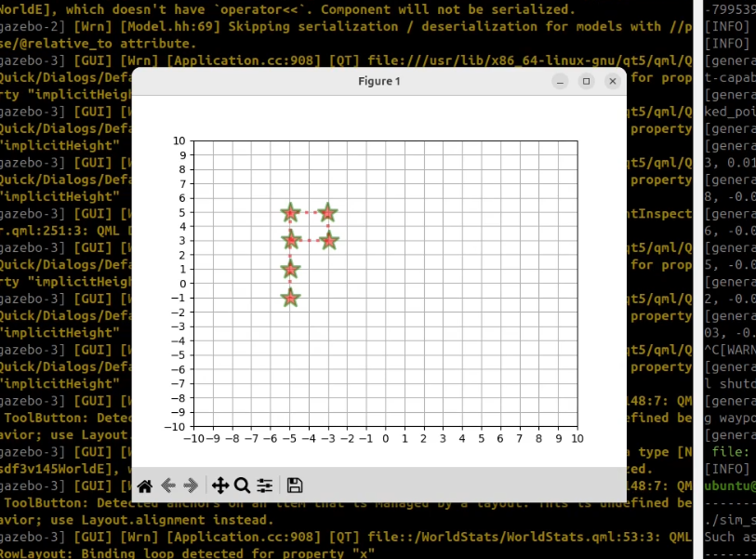756x559 pixels.
Task: Select the lowest star at (-5, -1)
Action: tap(290, 298)
